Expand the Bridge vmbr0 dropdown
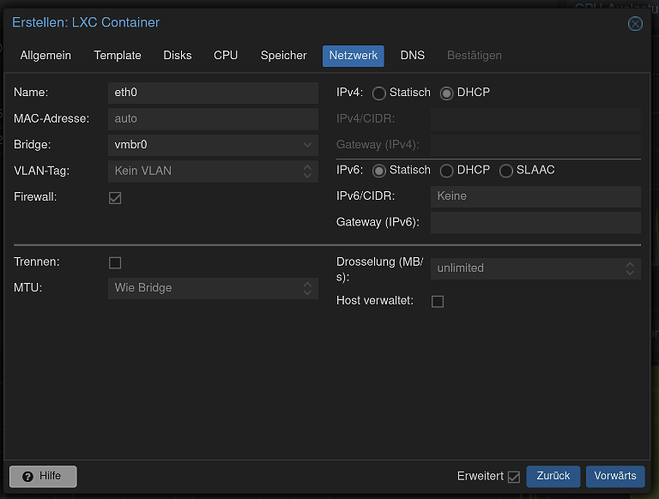This screenshot has width=659, height=499. point(307,145)
